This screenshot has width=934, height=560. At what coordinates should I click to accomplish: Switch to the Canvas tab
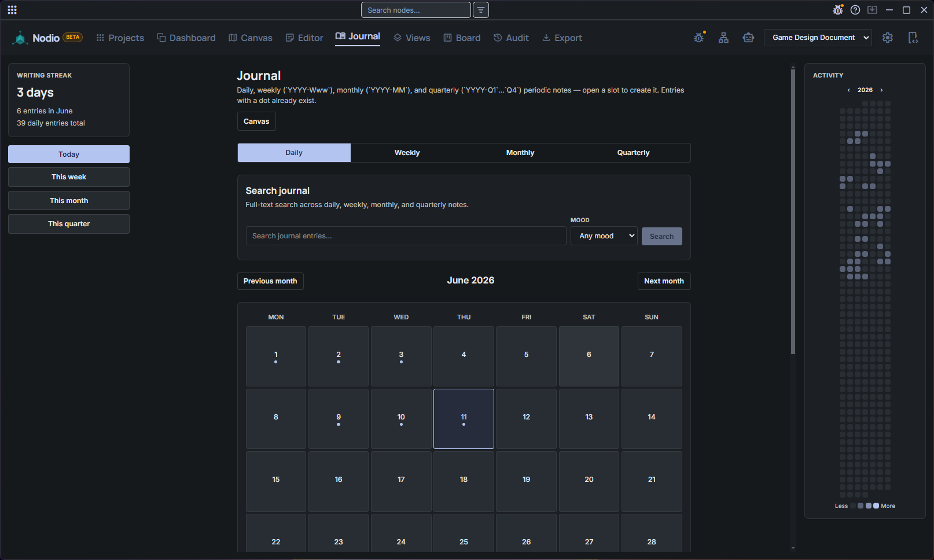tap(250, 38)
